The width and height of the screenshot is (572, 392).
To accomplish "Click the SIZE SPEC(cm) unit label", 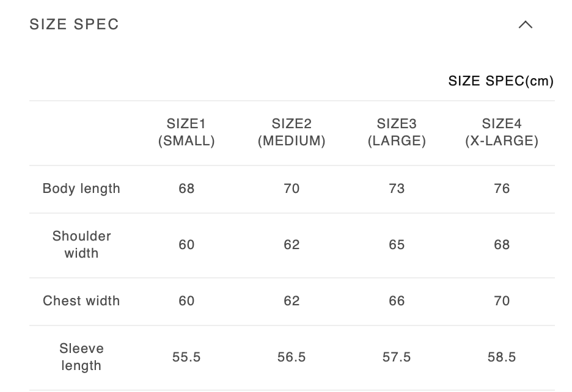I will tap(501, 81).
